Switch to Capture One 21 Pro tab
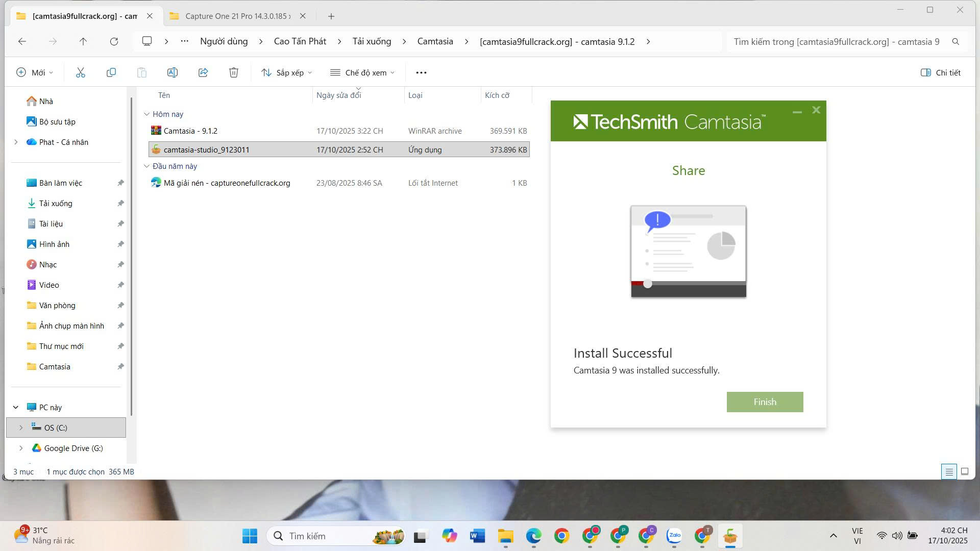This screenshot has width=980, height=551. pyautogui.click(x=237, y=16)
